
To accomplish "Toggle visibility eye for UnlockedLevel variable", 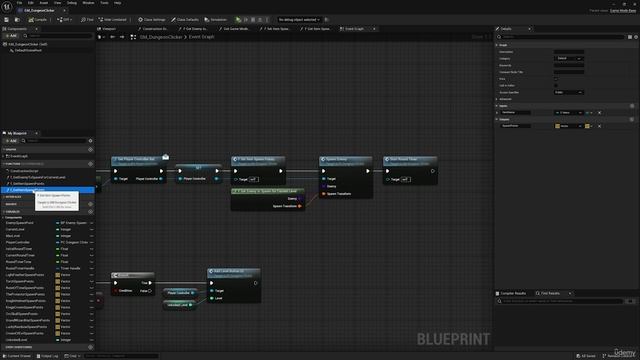I will pos(91,340).
